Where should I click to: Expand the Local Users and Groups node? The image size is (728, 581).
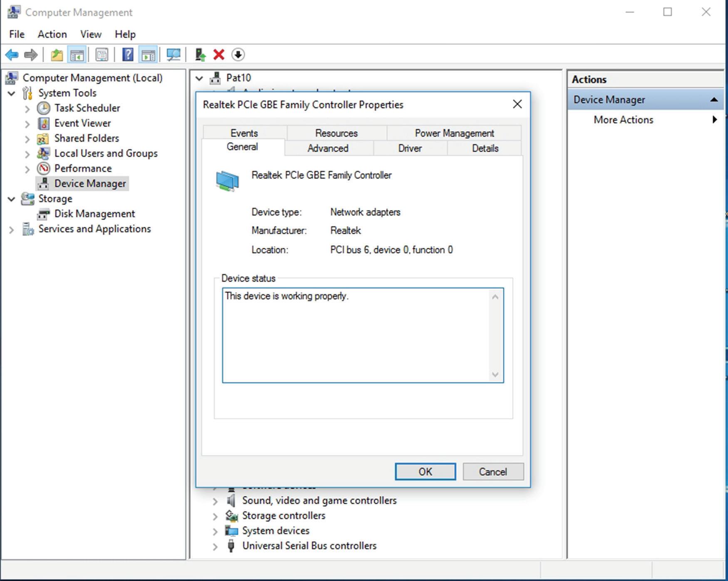[27, 154]
